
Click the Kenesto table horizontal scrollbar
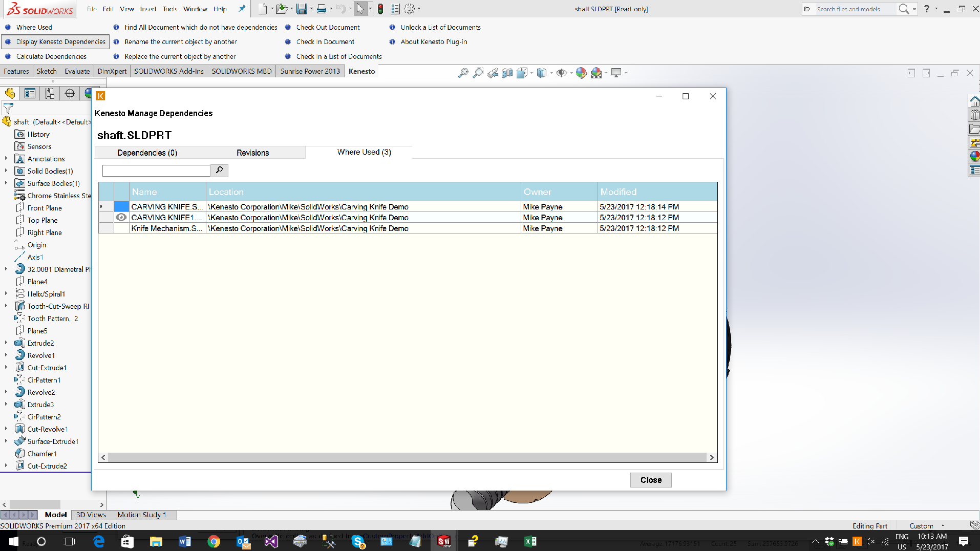pos(408,457)
